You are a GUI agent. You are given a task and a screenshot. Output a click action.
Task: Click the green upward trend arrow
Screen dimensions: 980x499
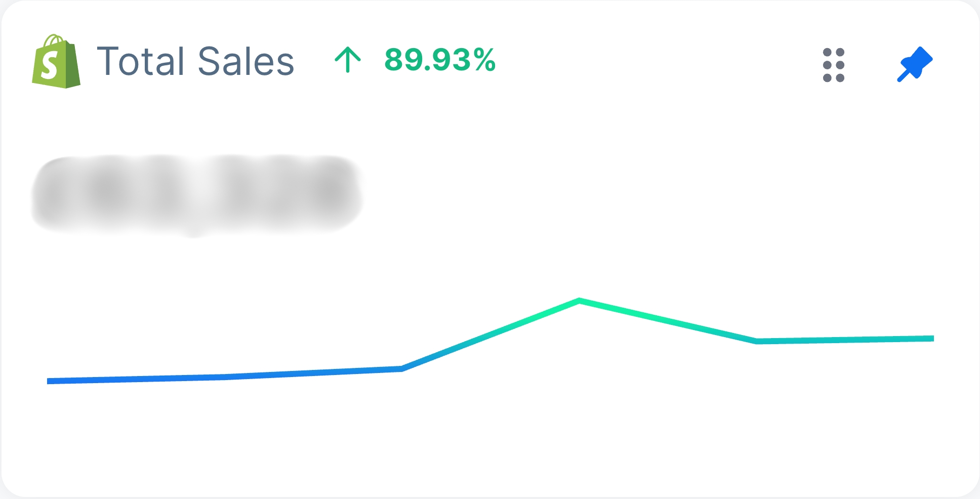[x=348, y=60]
